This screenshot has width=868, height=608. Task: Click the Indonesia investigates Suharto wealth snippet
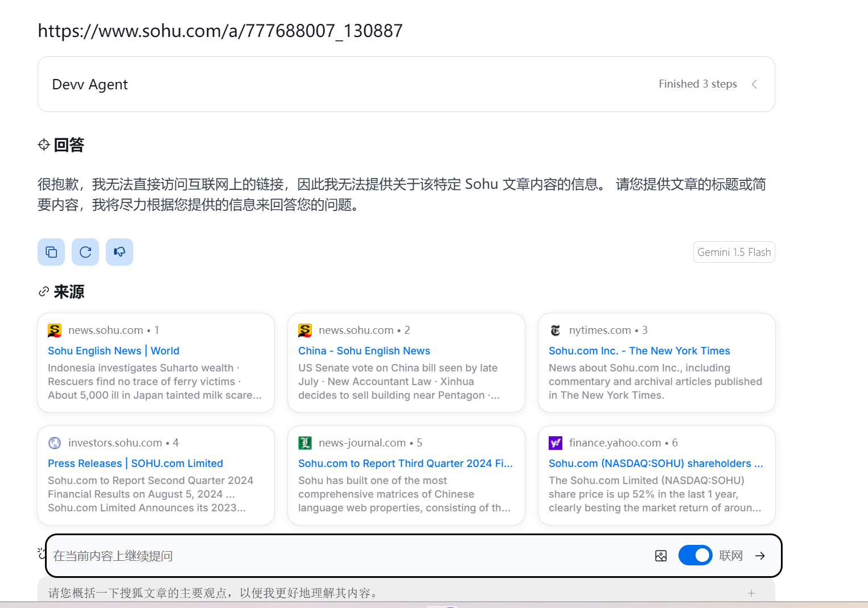coord(155,382)
